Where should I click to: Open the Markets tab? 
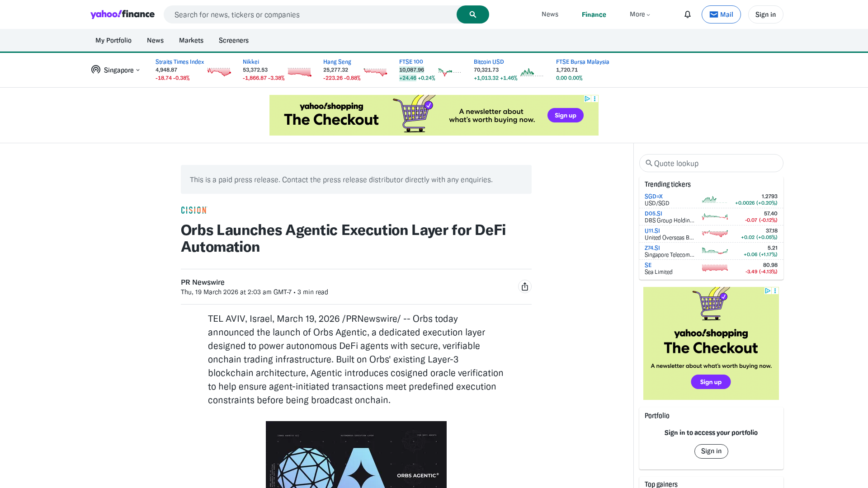[191, 40]
